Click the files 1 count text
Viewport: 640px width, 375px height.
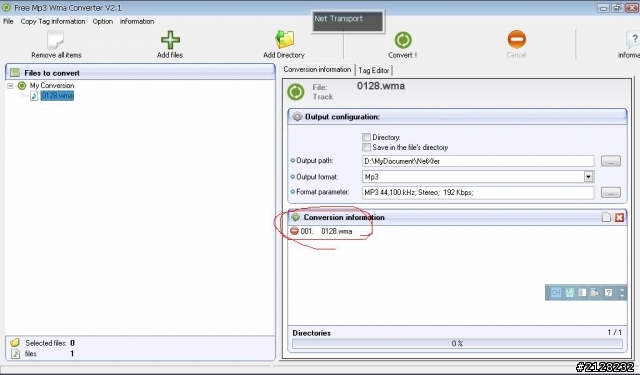[49, 353]
